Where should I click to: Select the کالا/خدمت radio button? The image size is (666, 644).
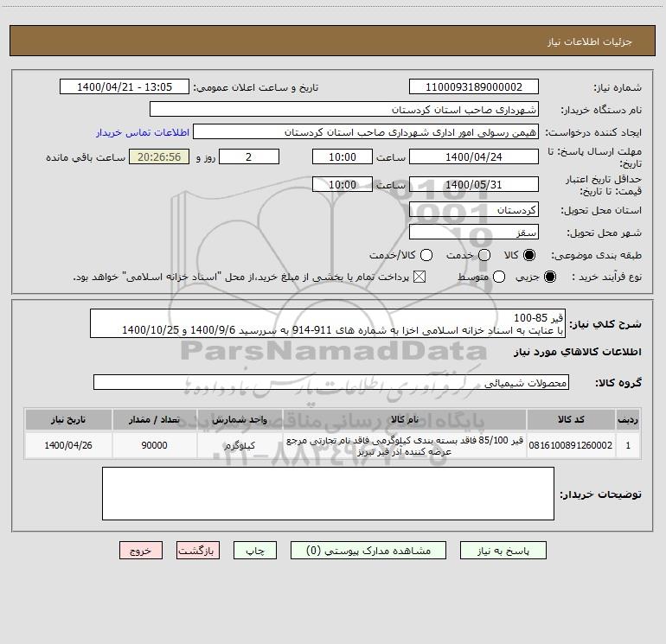pyautogui.click(x=426, y=255)
